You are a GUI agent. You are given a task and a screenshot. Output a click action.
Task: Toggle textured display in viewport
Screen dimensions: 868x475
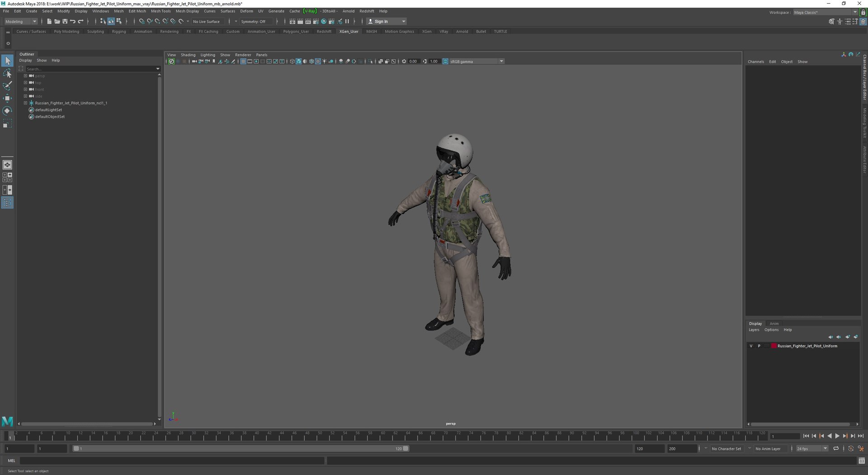[x=318, y=62]
